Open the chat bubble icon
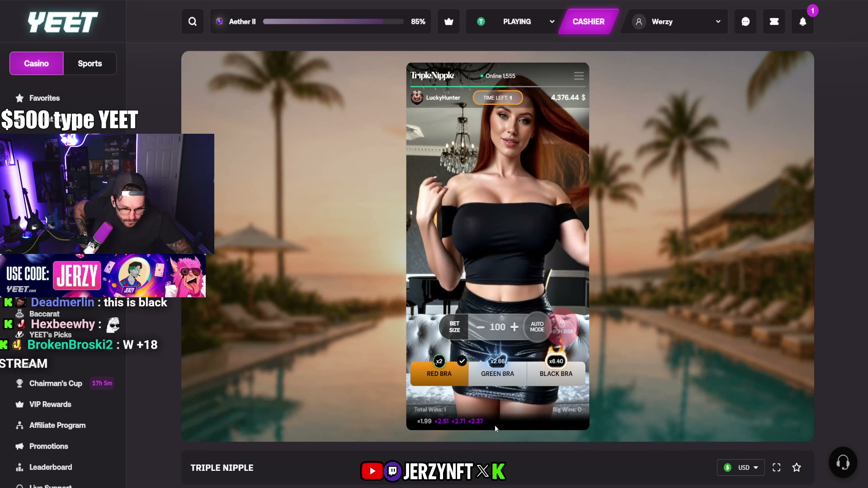Screen dimensions: 868x488 [745, 22]
